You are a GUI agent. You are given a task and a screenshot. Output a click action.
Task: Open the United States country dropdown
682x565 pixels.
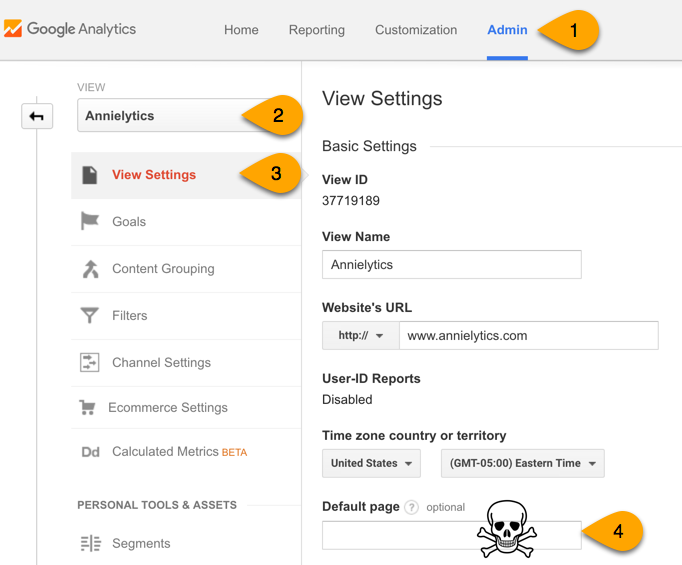click(x=371, y=463)
